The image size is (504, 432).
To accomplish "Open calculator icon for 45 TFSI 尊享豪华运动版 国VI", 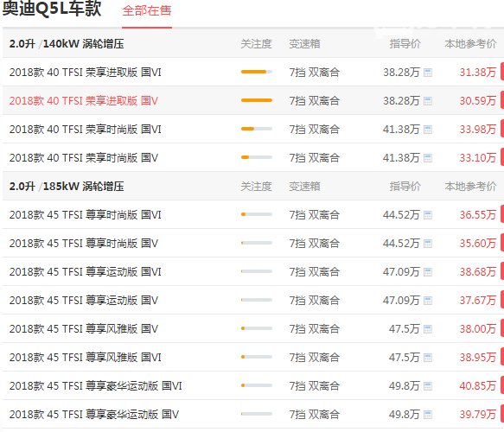I will pyautogui.click(x=428, y=385).
